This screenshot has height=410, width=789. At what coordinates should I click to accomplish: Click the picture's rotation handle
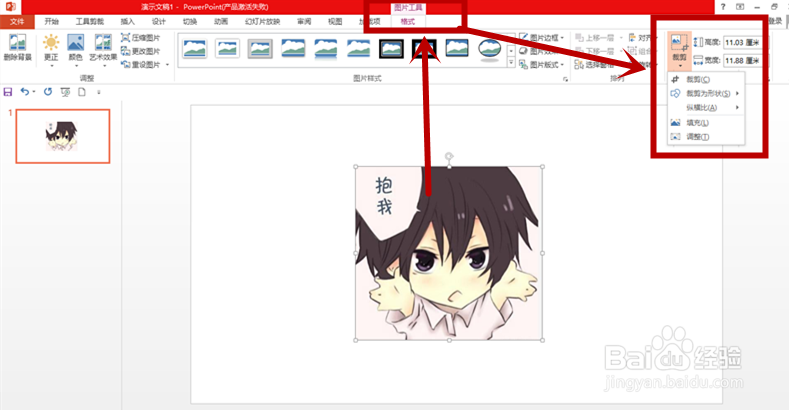click(449, 156)
